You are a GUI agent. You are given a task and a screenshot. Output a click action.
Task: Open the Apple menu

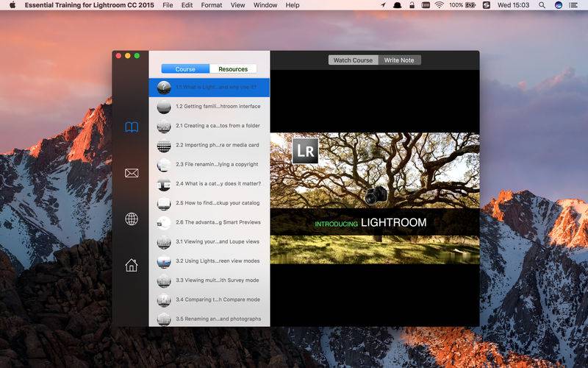tap(12, 5)
